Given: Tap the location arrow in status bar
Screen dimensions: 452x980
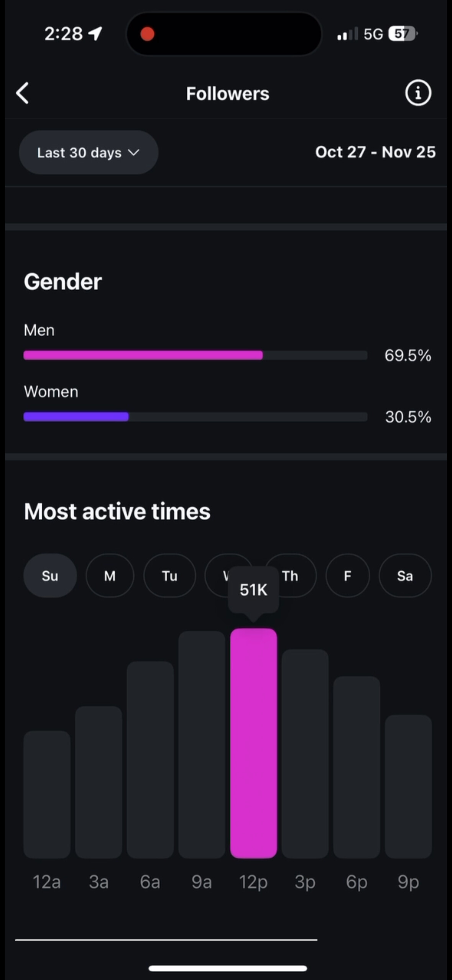Looking at the screenshot, I should click(x=95, y=34).
